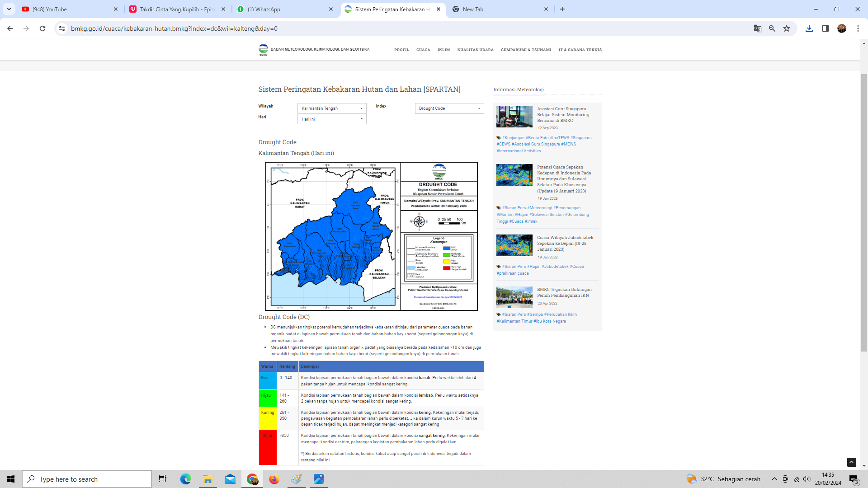Image resolution: width=868 pixels, height=488 pixels.
Task: Click the Google Translate icon
Action: tap(758, 28)
